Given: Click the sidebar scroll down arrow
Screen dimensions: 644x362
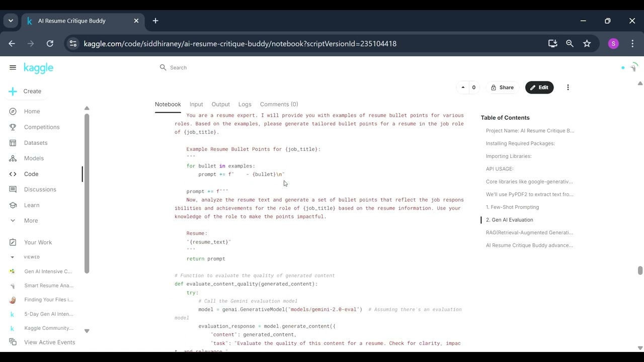Looking at the screenshot, I should (x=87, y=331).
